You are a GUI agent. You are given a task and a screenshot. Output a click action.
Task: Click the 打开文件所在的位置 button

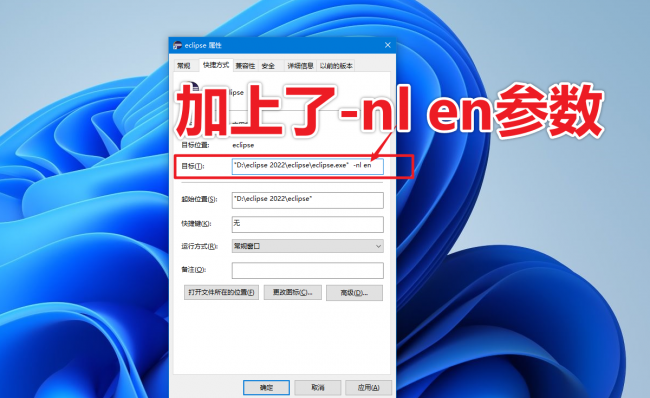(x=221, y=292)
